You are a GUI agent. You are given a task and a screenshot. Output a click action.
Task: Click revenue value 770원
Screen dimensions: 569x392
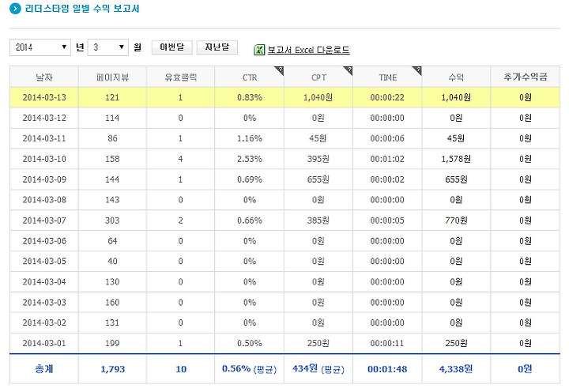coord(456,220)
